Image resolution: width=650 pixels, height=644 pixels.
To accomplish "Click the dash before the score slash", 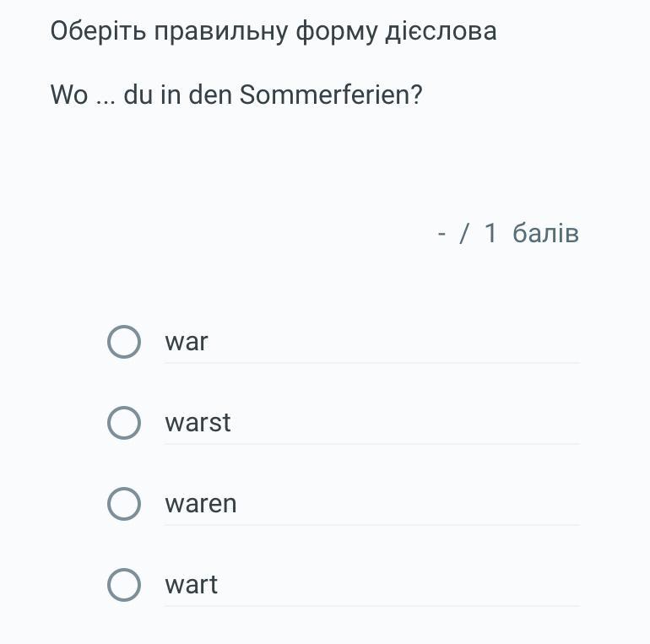I will coord(441,233).
